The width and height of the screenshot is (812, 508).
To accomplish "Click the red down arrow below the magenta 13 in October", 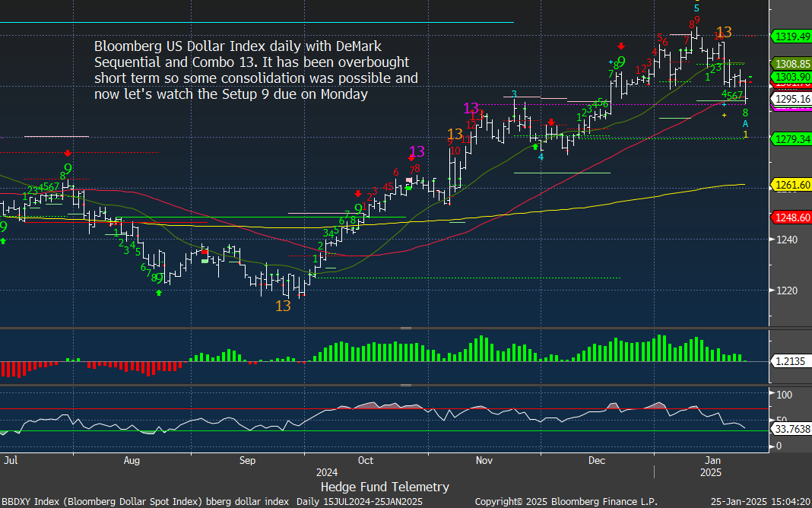I will pyautogui.click(x=411, y=158).
